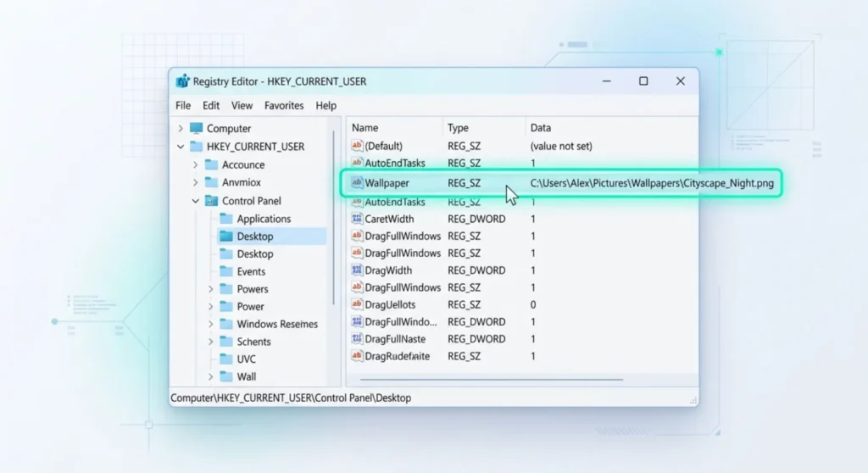Click REG_SZ in the (Default) row
Screen dimensions: 868x473
[x=464, y=146]
